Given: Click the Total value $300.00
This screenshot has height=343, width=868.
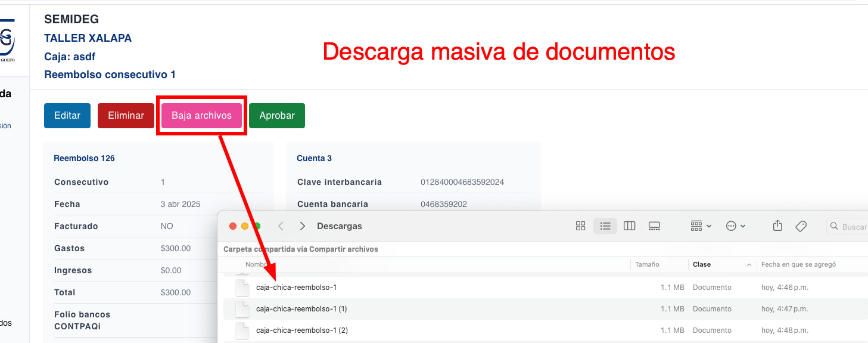Looking at the screenshot, I should click(x=176, y=292).
